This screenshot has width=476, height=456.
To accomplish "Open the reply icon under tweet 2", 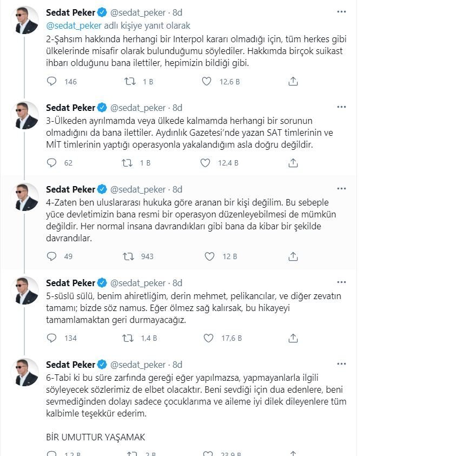I will (x=51, y=81).
